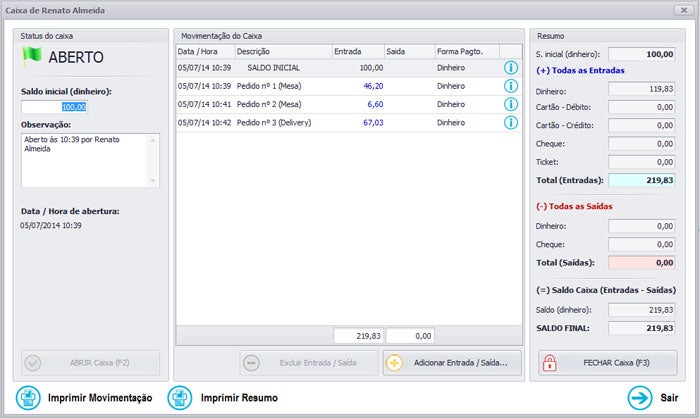Click the Observação scrollbar down arrow

[x=153, y=181]
